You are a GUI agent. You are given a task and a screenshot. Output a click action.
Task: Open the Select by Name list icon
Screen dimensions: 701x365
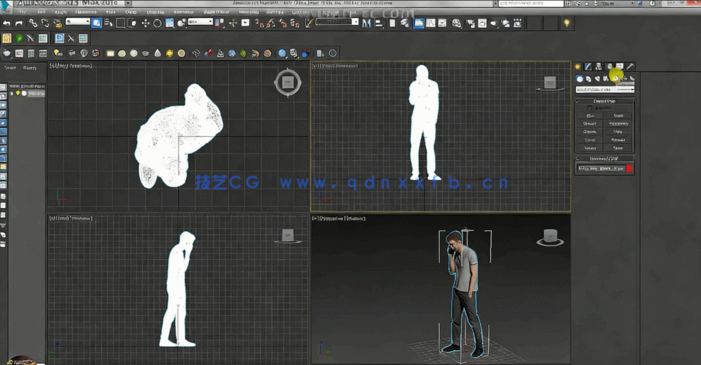click(x=108, y=23)
